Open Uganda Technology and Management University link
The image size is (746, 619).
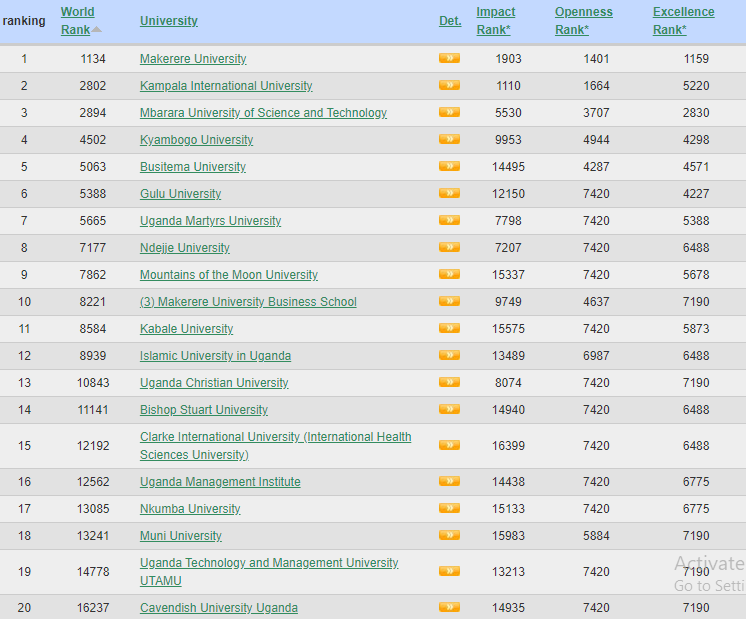pos(269,571)
